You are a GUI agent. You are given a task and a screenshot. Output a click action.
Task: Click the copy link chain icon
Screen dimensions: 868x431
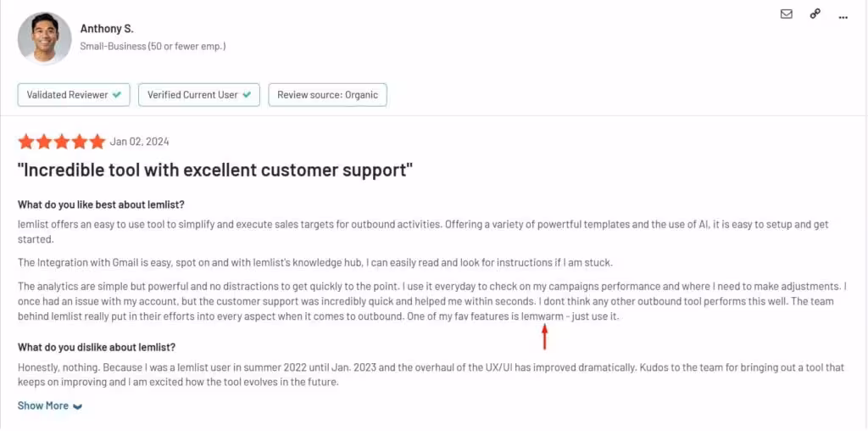(x=815, y=14)
